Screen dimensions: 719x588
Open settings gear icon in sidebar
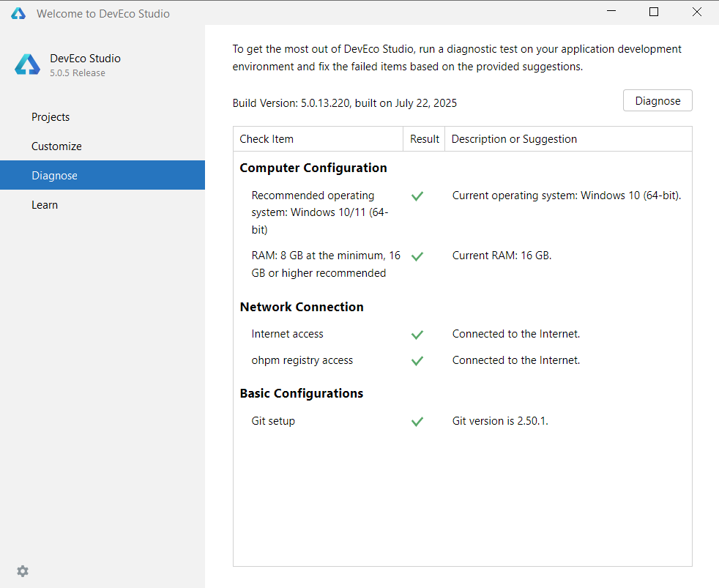coord(23,571)
